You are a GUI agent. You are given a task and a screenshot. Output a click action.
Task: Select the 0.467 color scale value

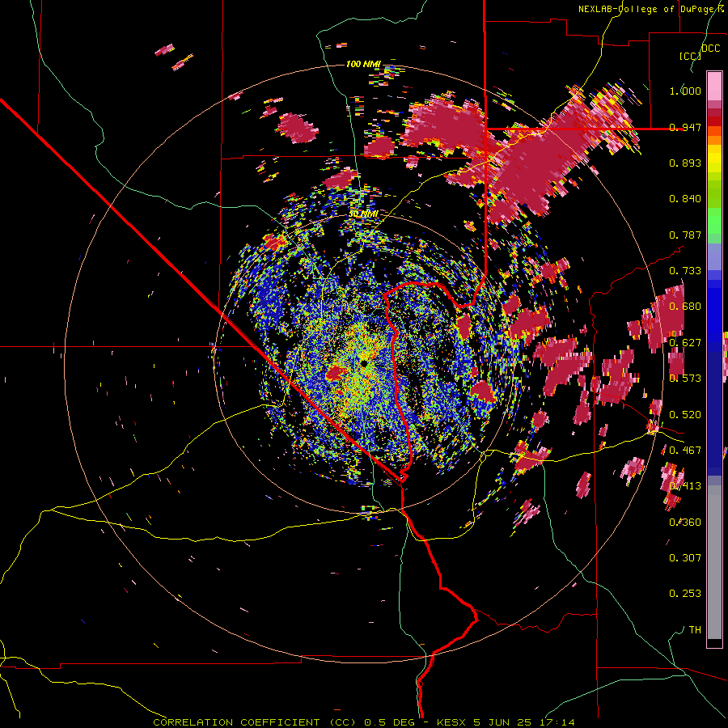(x=685, y=451)
